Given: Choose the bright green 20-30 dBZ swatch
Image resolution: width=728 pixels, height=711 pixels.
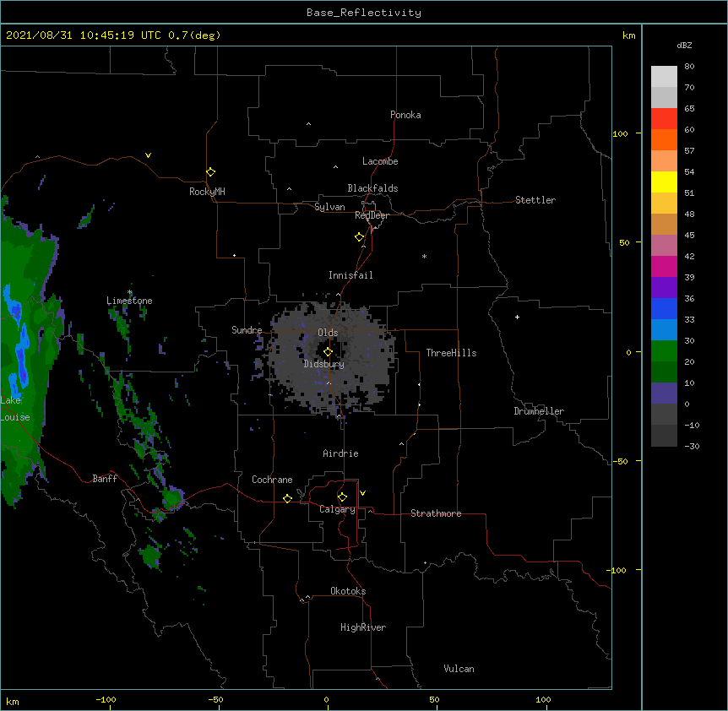Looking at the screenshot, I should [664, 351].
